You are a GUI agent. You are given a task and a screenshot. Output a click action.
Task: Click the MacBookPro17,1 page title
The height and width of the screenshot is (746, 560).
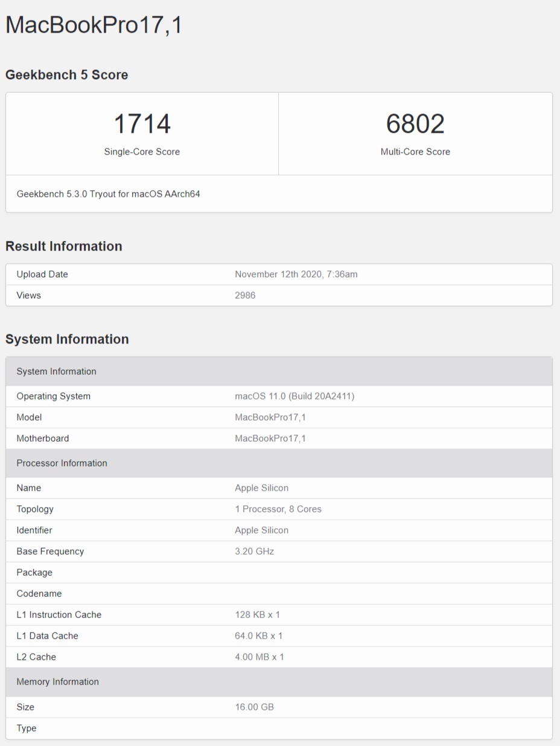(x=94, y=25)
